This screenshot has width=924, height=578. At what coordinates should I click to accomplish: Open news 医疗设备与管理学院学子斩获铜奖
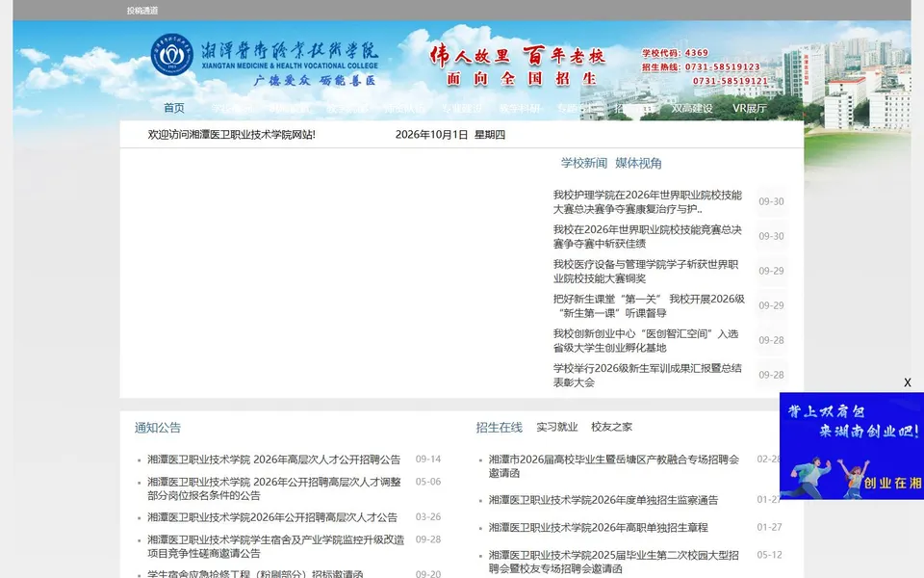point(645,272)
